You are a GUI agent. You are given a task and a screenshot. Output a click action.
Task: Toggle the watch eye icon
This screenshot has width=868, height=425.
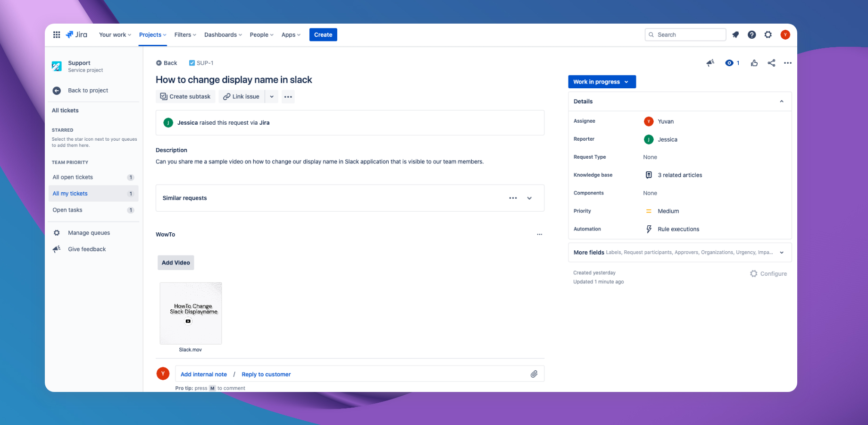point(729,63)
